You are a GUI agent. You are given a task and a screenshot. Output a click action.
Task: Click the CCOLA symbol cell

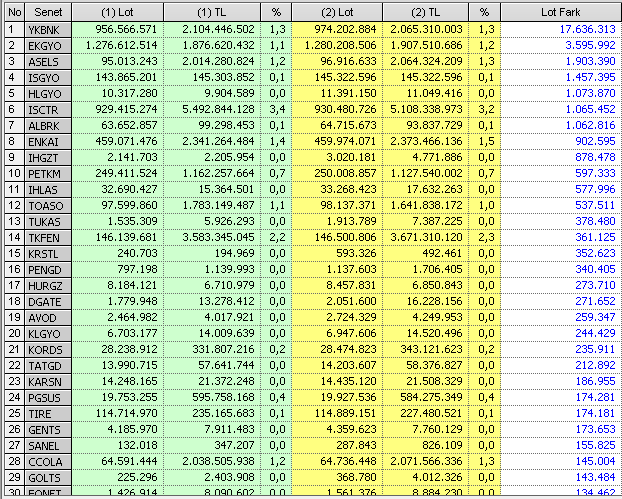pos(47,460)
